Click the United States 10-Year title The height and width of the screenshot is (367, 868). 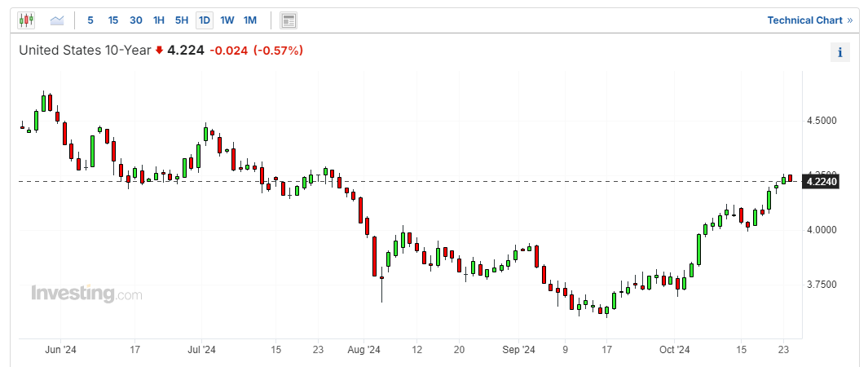85,51
